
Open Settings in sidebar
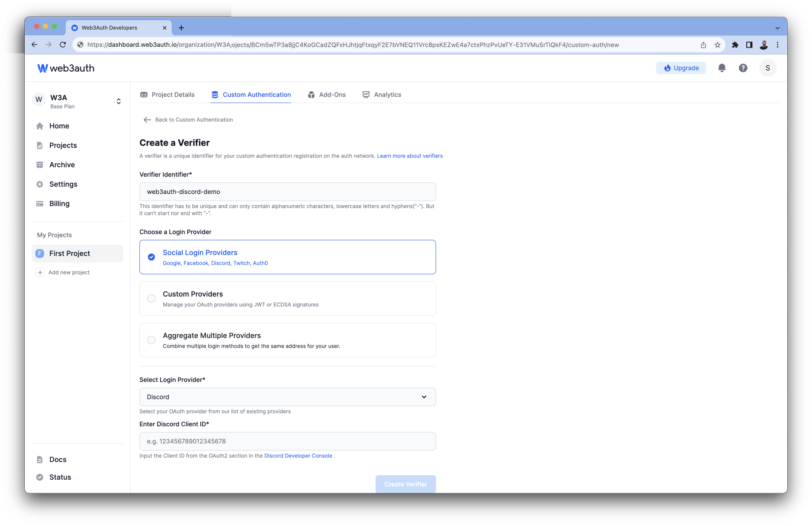click(63, 184)
